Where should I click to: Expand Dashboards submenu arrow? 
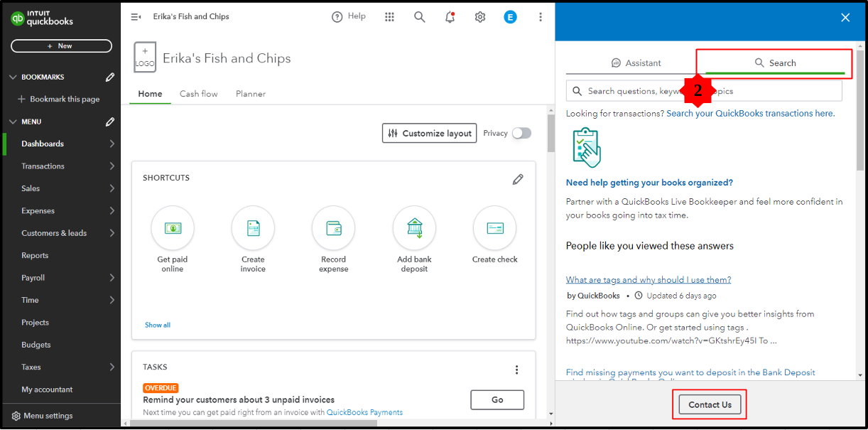click(112, 144)
